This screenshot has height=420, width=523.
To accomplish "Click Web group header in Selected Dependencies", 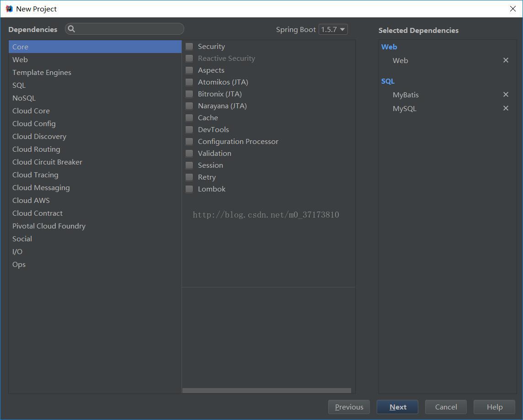I will point(389,47).
